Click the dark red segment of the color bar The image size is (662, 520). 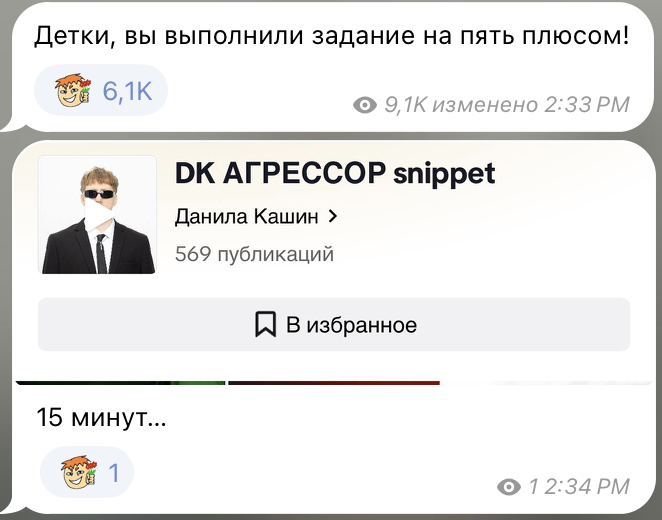[334, 383]
